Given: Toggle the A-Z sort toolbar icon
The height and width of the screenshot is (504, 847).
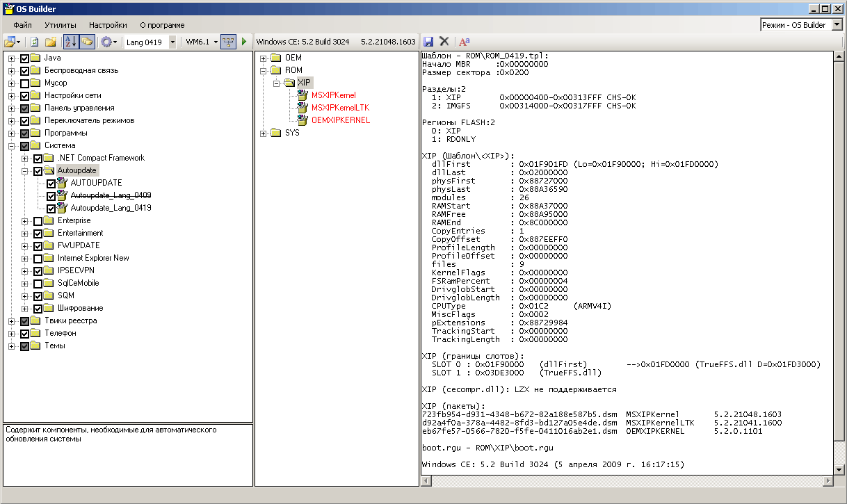Looking at the screenshot, I should point(71,42).
